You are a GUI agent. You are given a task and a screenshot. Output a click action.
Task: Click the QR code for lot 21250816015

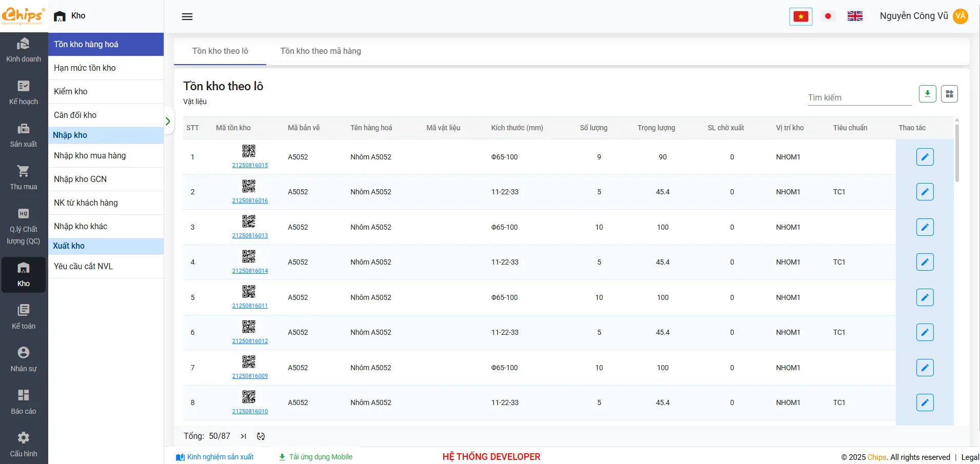(x=249, y=151)
